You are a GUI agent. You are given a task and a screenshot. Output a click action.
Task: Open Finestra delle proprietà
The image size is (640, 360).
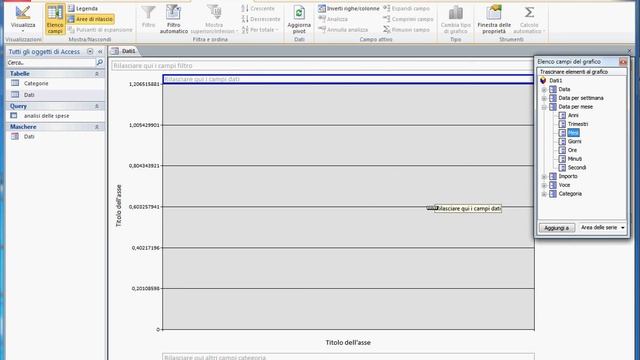tap(494, 19)
